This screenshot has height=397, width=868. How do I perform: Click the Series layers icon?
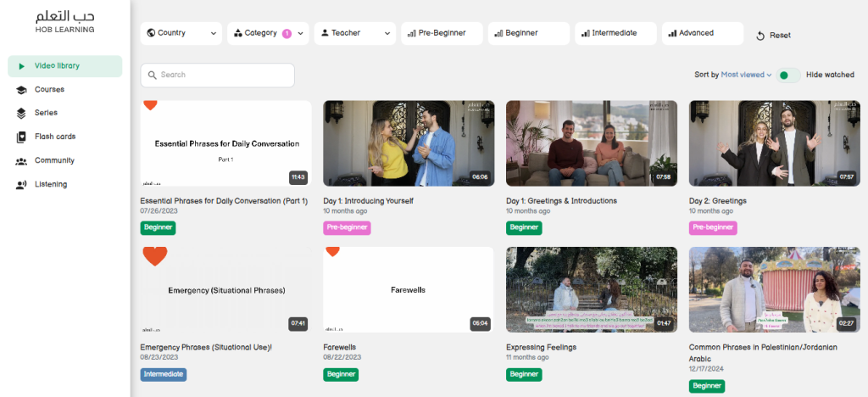[21, 114]
